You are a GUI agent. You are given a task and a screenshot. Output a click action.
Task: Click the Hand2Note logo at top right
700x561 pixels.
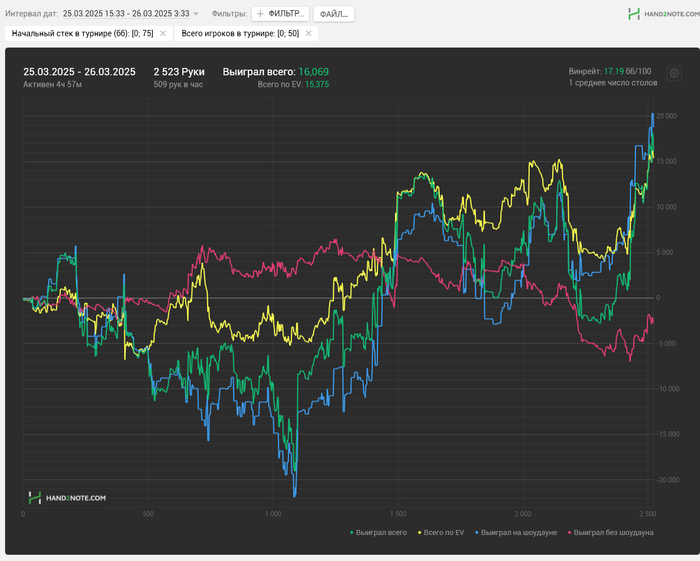(x=663, y=14)
